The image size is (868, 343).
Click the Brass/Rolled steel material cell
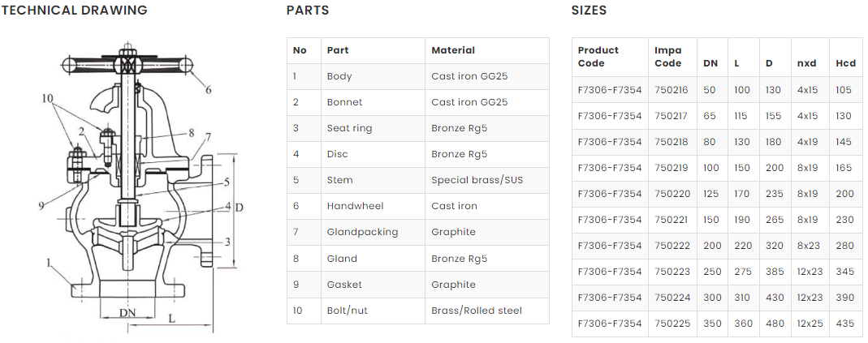pos(477,311)
